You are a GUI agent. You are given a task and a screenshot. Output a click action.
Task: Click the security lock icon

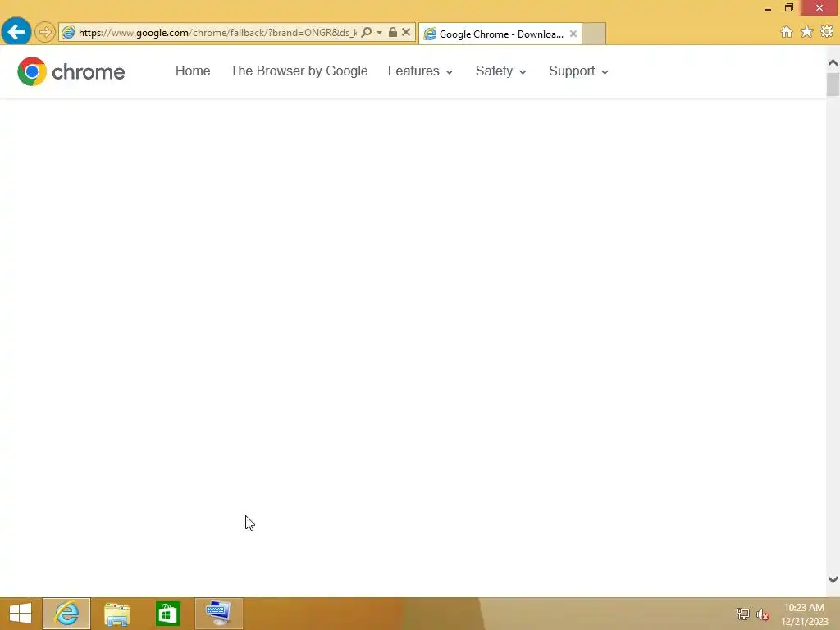coord(393,32)
